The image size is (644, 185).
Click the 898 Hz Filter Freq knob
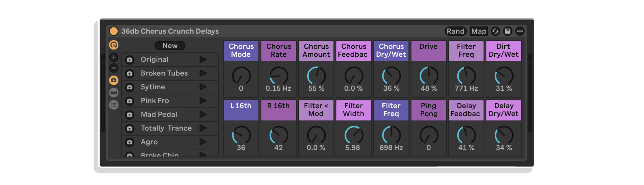click(x=391, y=135)
